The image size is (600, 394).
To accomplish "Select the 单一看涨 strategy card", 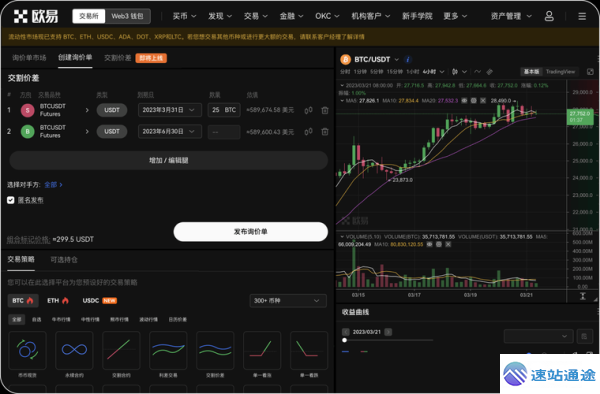I will click(262, 350).
